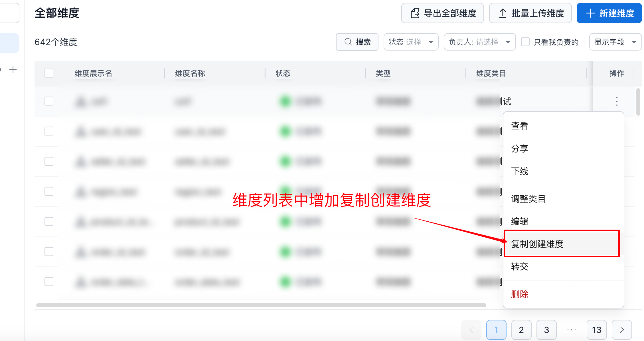Click batch upload dimensions arrow icon

tap(503, 13)
